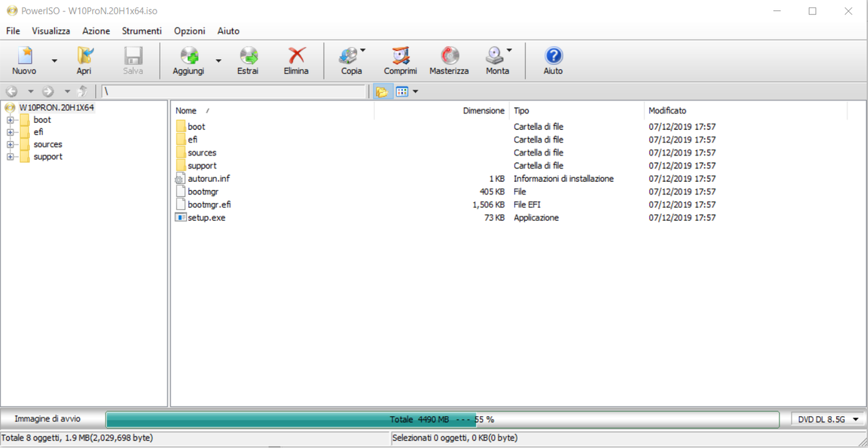Screen dimensions: 868x448
Task: Click 1,506 KB size cell
Action: [x=488, y=204]
